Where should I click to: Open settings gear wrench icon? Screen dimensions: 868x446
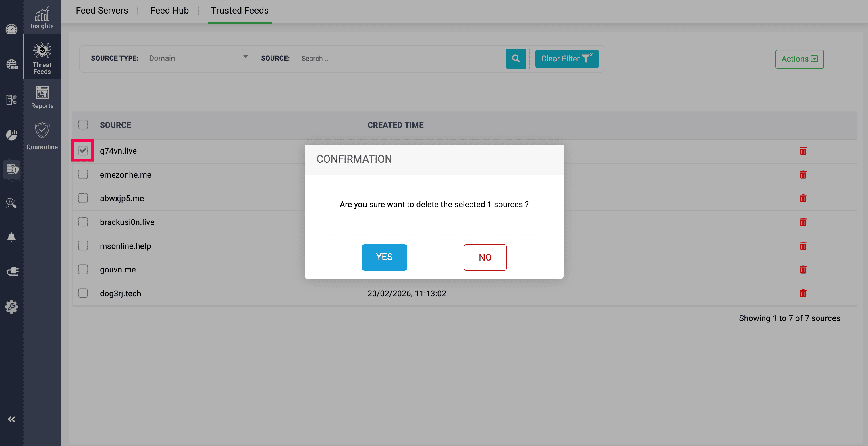(11, 307)
